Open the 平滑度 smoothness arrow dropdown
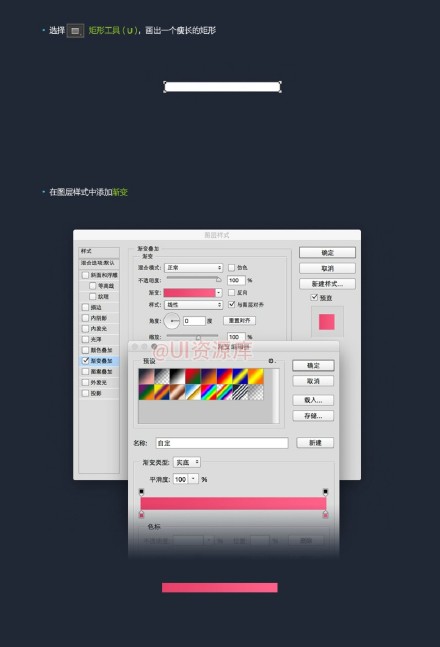 pos(193,479)
